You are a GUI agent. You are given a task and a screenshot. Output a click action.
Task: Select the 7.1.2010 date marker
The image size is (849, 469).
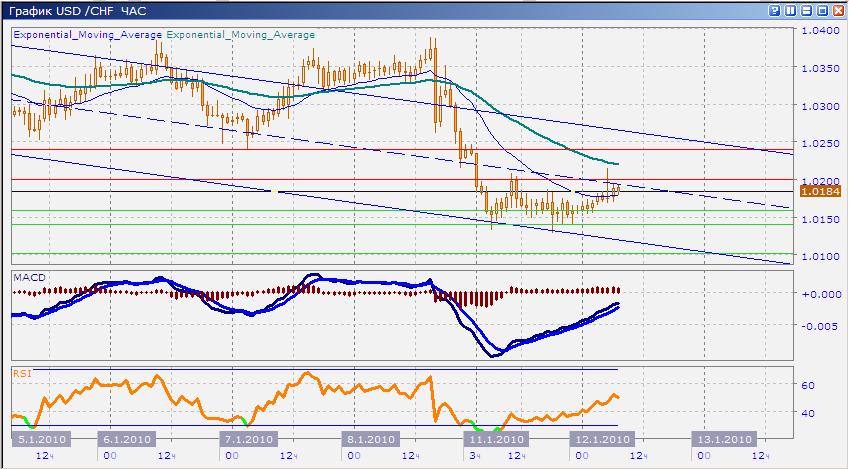pyautogui.click(x=246, y=439)
